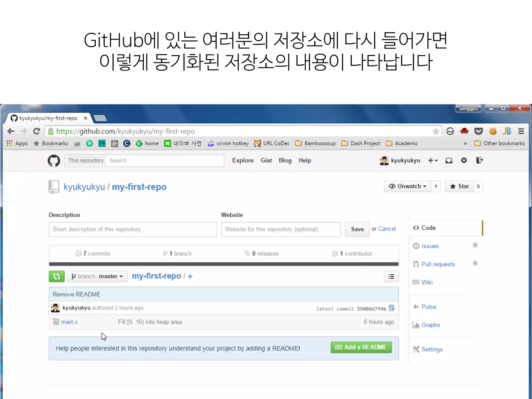532x399 pixels.
Task: Click the language statistics bar
Action: [x=224, y=264]
